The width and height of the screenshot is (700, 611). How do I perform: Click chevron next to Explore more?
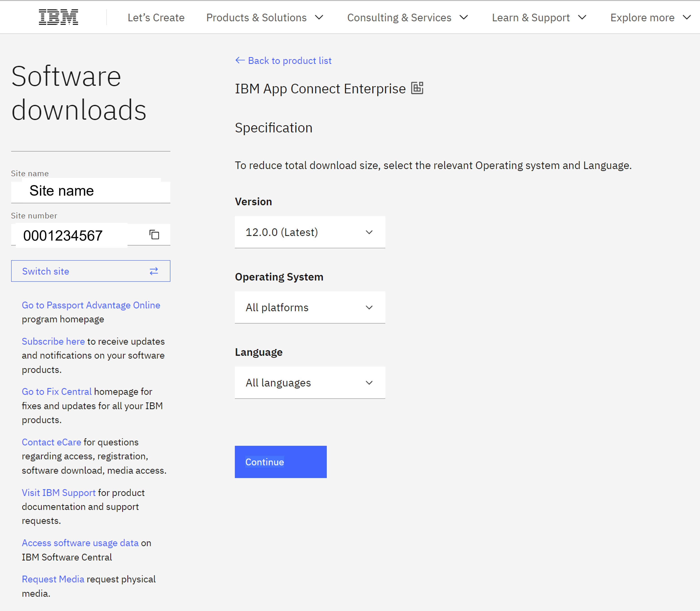687,17
